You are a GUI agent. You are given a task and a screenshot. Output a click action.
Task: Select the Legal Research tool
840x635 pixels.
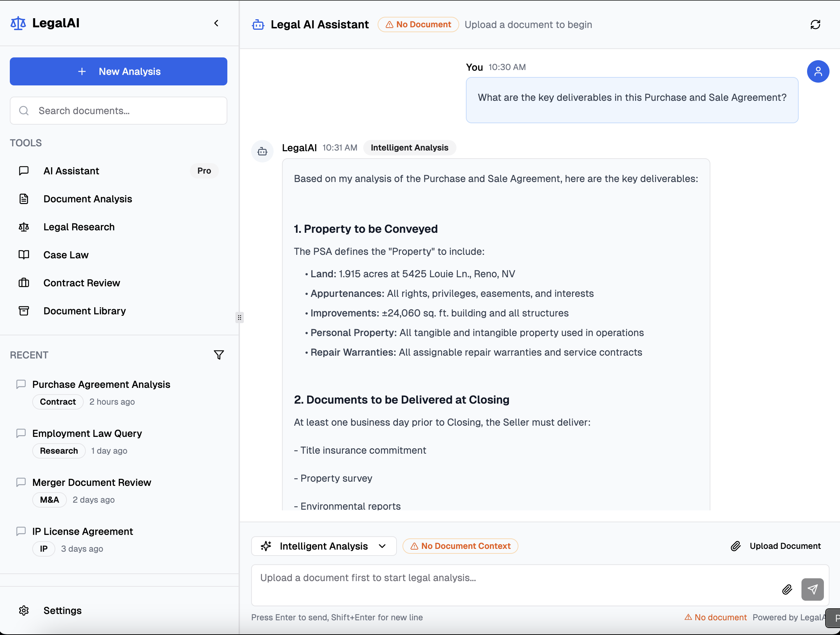(x=78, y=226)
